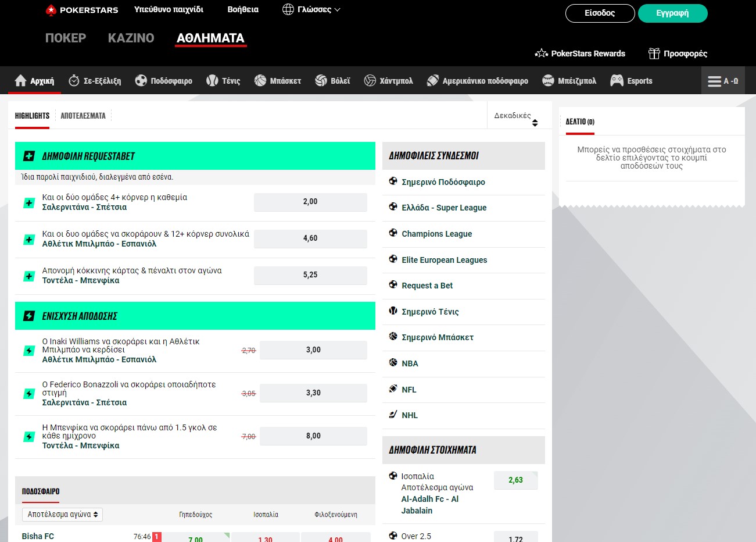Select the baseball icon Μπέιζμπολ

(x=548, y=80)
